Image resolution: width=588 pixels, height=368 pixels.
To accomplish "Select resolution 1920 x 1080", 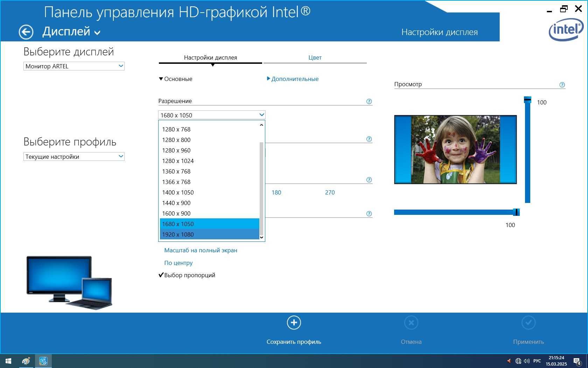I will point(209,234).
